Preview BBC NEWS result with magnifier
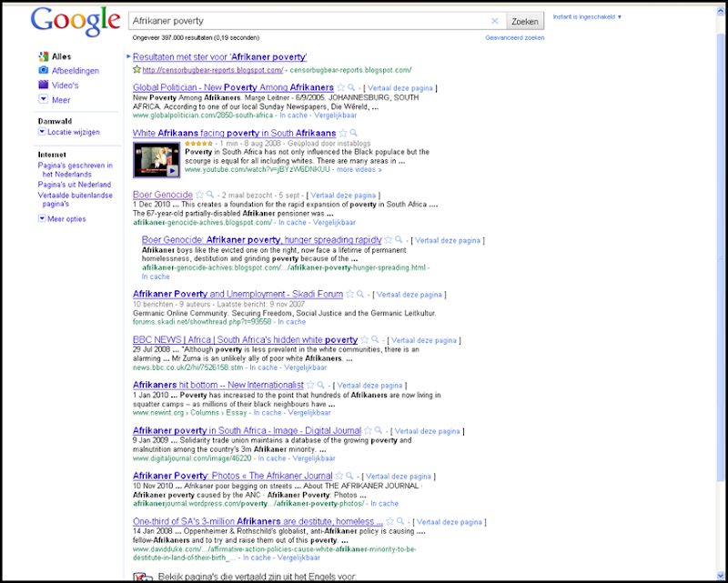The image size is (728, 583). (x=375, y=339)
